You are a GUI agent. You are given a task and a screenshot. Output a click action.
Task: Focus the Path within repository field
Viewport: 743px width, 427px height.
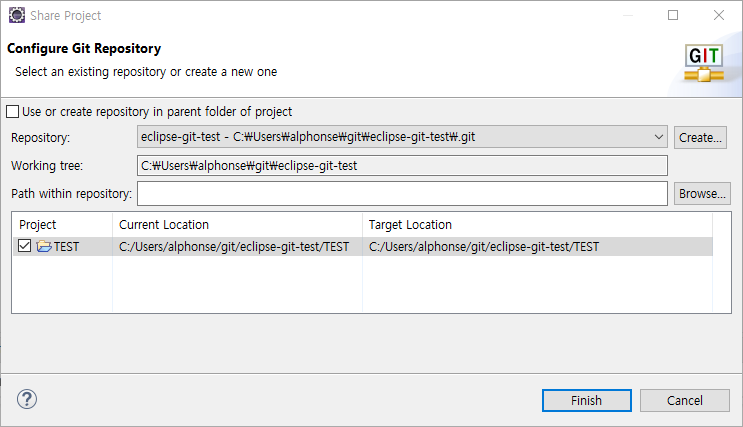pyautogui.click(x=402, y=193)
